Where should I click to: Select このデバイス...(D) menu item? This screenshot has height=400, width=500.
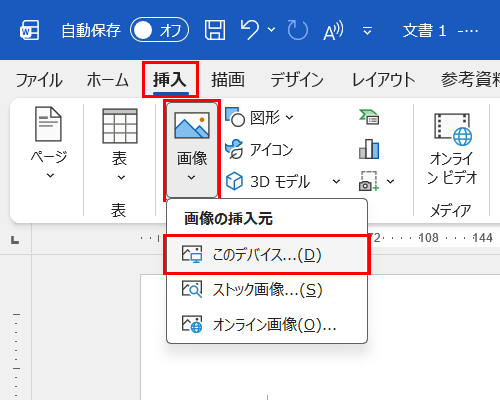(267, 255)
